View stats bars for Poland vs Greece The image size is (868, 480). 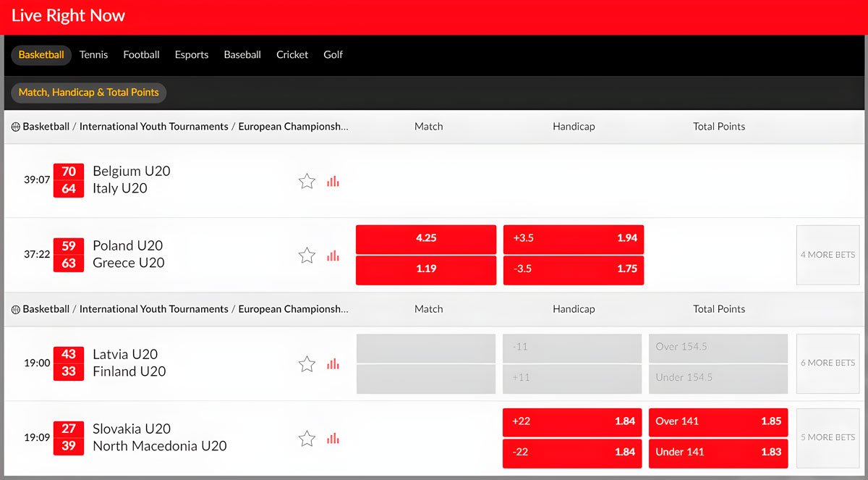click(x=333, y=255)
